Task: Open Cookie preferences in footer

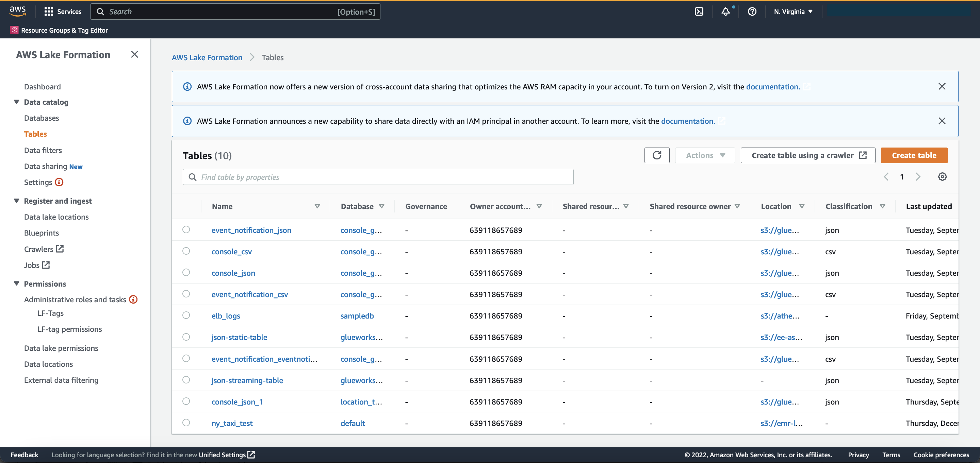Action: [x=941, y=455]
